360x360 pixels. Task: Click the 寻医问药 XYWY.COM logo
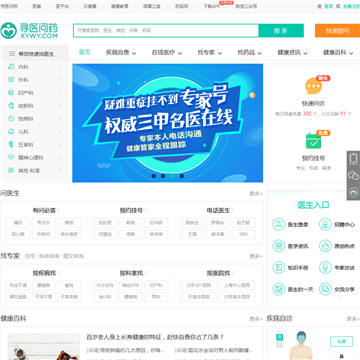coord(29,30)
